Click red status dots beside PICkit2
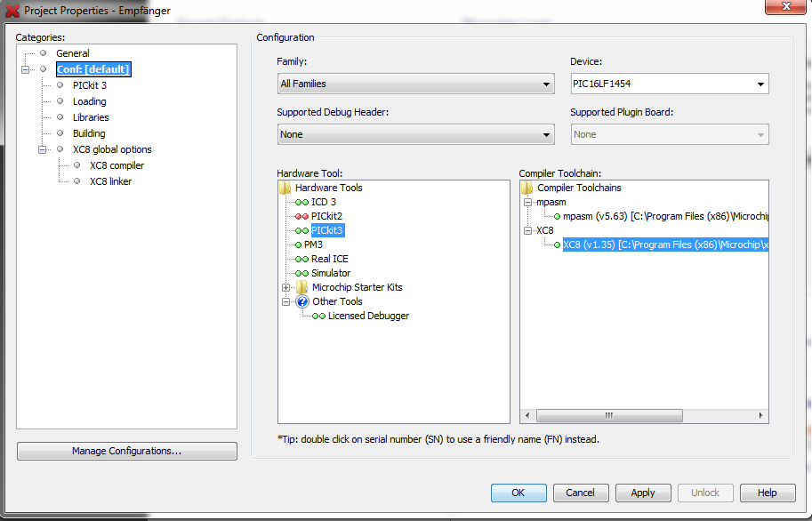Image resolution: width=812 pixels, height=521 pixels. point(301,216)
